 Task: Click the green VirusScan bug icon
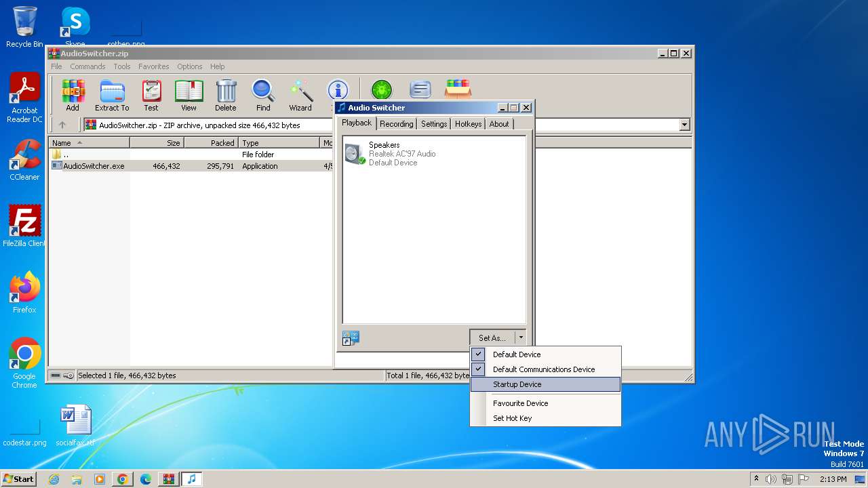click(382, 89)
